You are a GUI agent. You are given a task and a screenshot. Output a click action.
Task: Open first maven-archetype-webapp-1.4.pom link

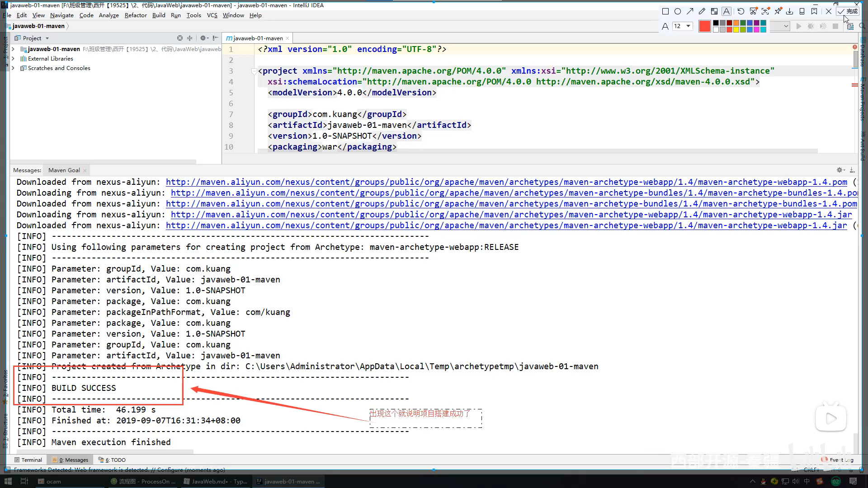pos(506,182)
